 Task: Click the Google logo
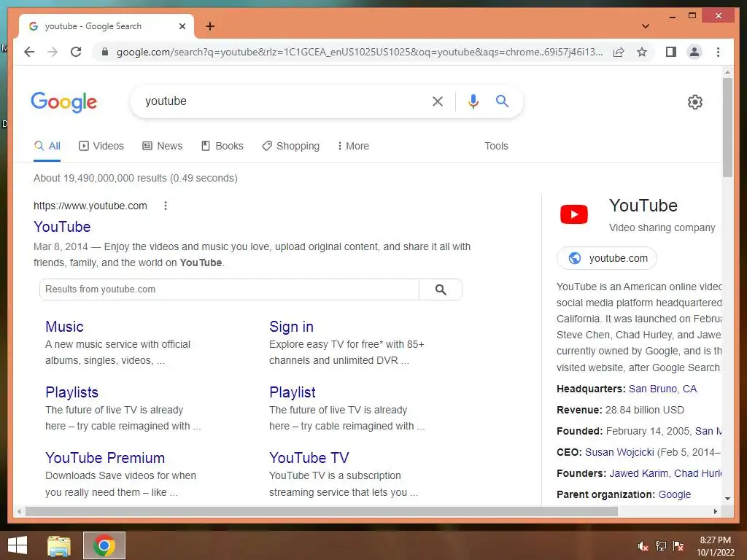64,102
